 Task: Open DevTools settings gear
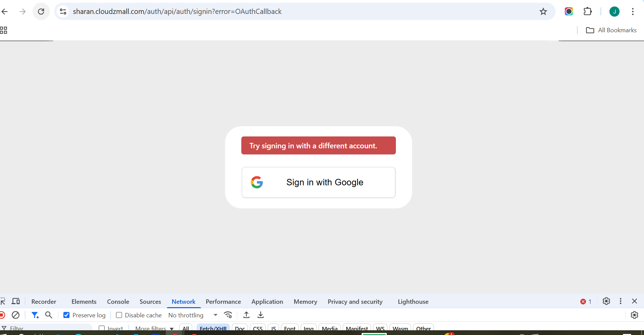pyautogui.click(x=606, y=301)
